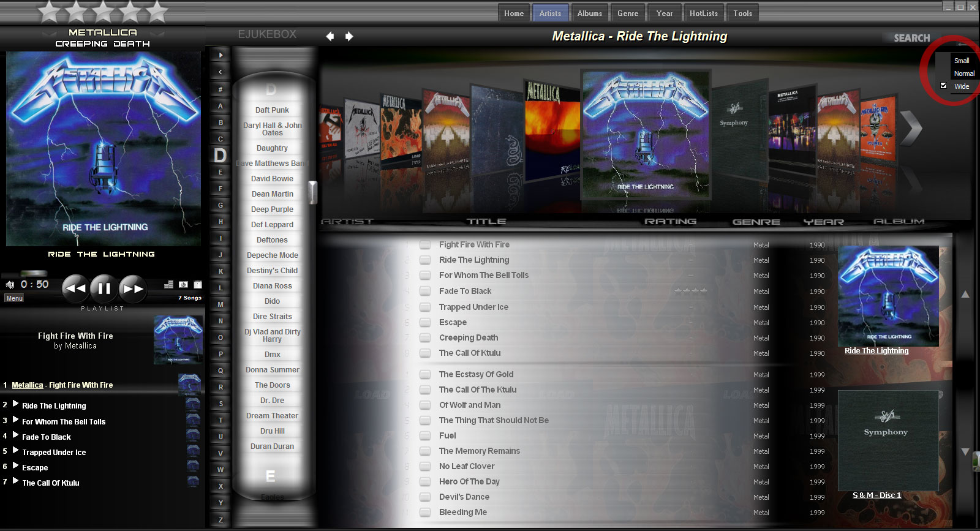Tick the checkbox next to The Ecstasy Of Gold

[x=425, y=374]
